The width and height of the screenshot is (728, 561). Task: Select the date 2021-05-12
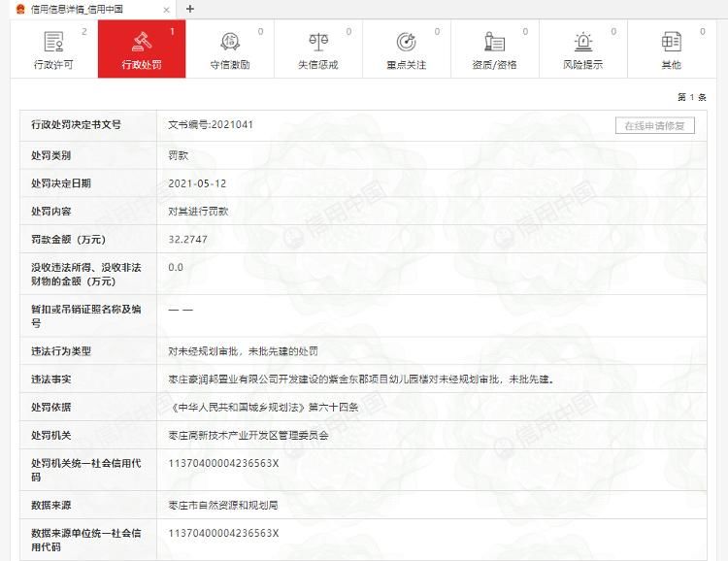[197, 183]
